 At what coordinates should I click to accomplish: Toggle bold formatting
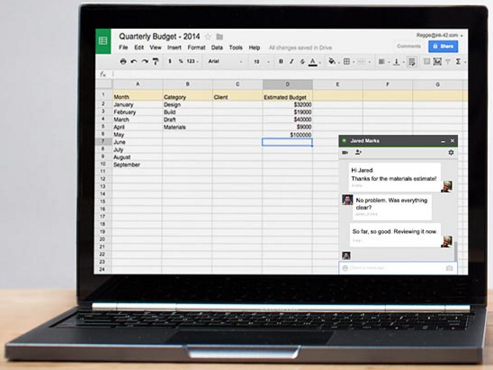pyautogui.click(x=281, y=61)
